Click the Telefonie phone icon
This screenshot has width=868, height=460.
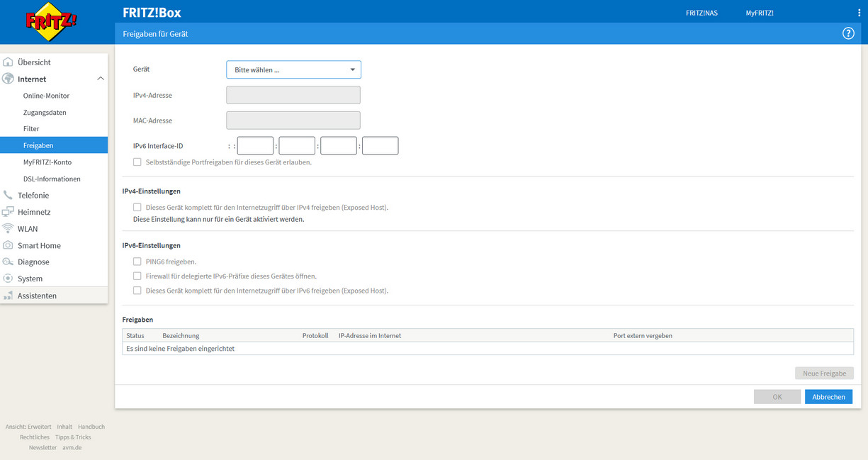point(9,195)
